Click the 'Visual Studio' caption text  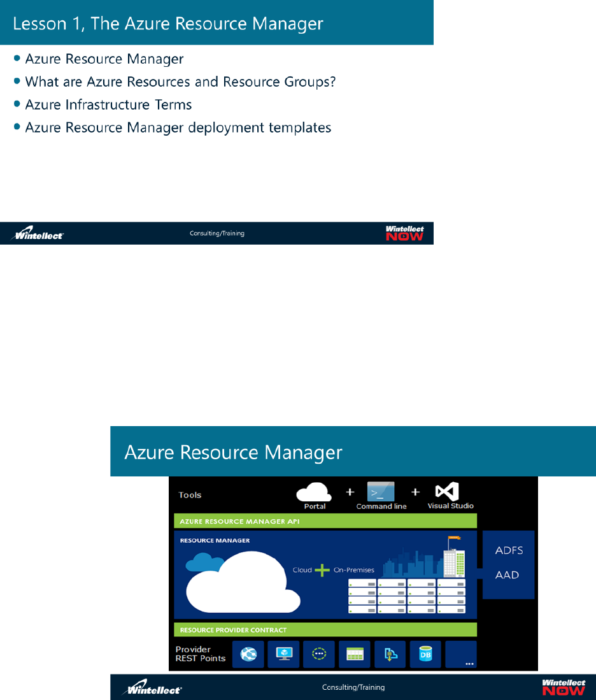click(x=450, y=506)
